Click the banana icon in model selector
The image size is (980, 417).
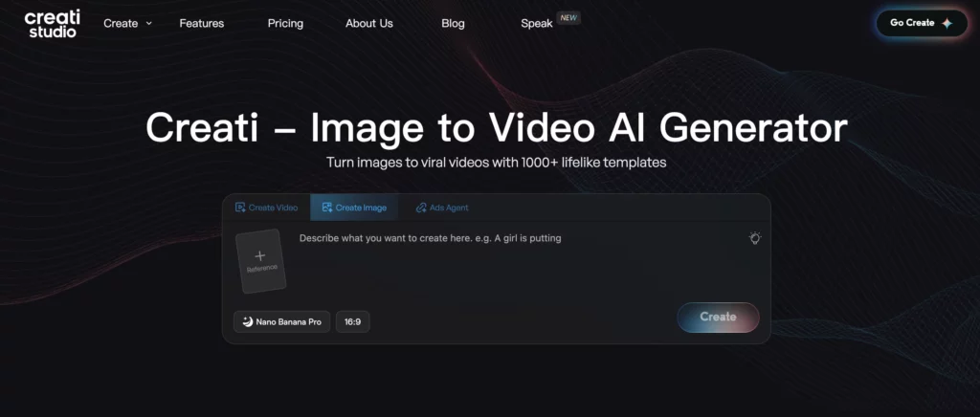tap(248, 322)
